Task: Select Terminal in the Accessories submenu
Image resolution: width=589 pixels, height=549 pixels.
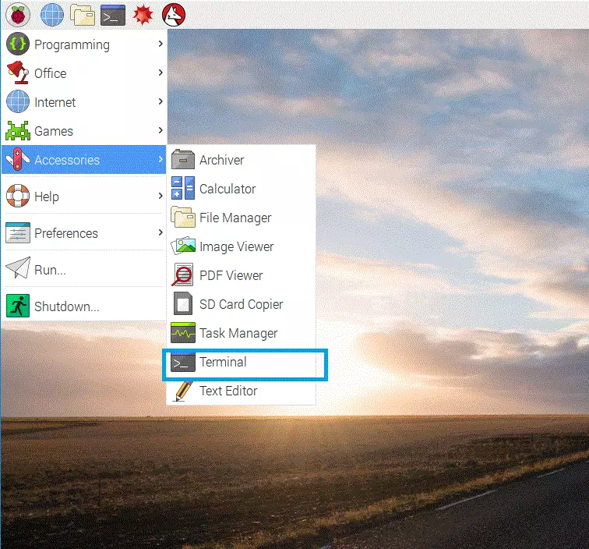Action: (x=241, y=362)
